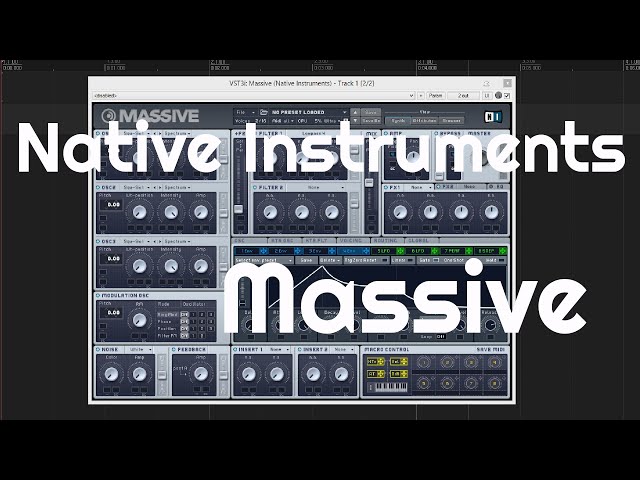Adjust the Mix fader between filters
Image resolution: width=640 pixels, height=480 pixels.
[369, 182]
